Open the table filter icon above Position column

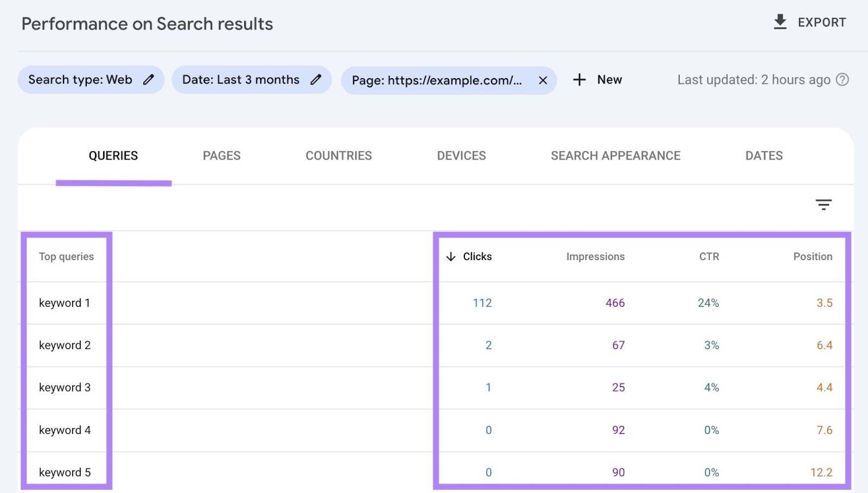[x=824, y=205]
